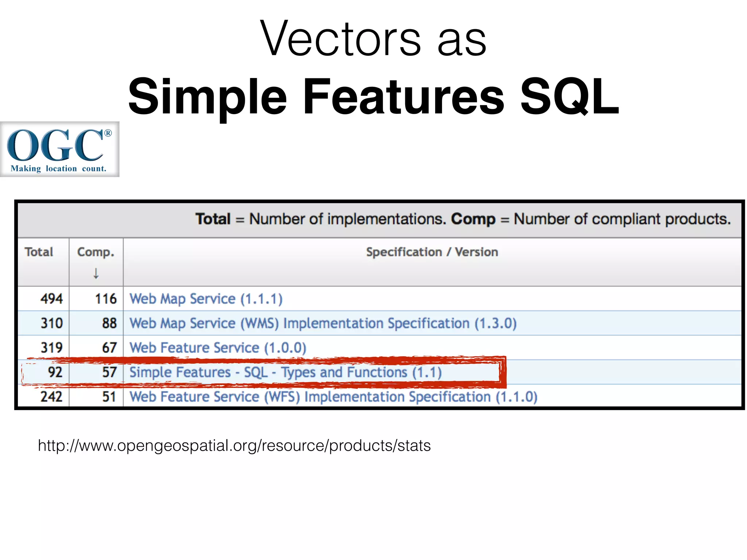
Task: Select the Total value 242
Action: 52,397
